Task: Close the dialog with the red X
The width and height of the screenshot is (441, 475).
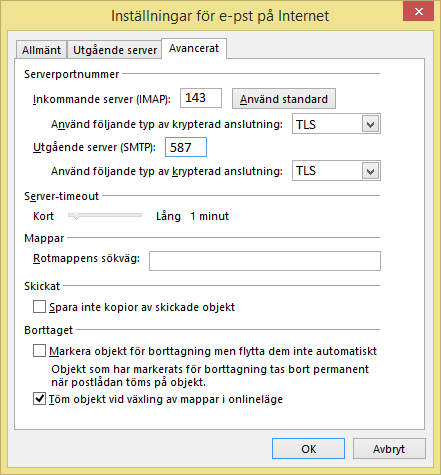Action: pyautogui.click(x=419, y=12)
